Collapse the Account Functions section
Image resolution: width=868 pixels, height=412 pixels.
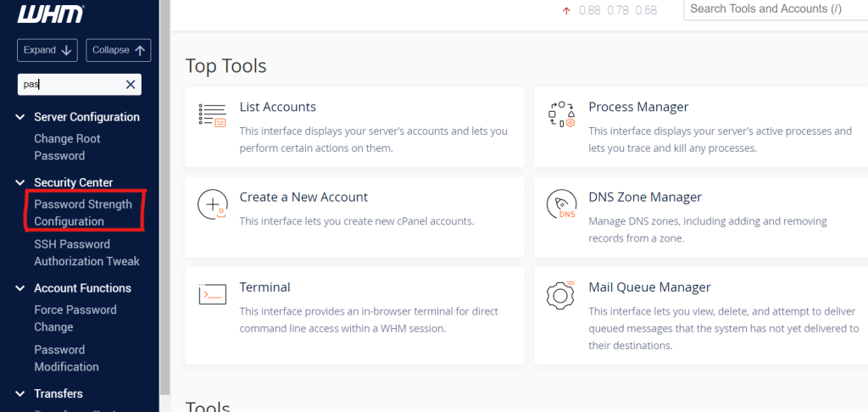20,288
